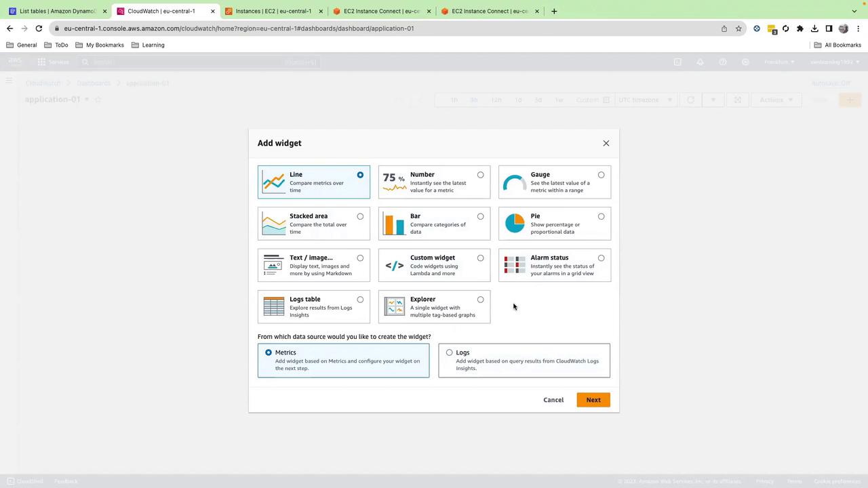
Task: Click the "Add widget" dialog title
Action: 279,143
